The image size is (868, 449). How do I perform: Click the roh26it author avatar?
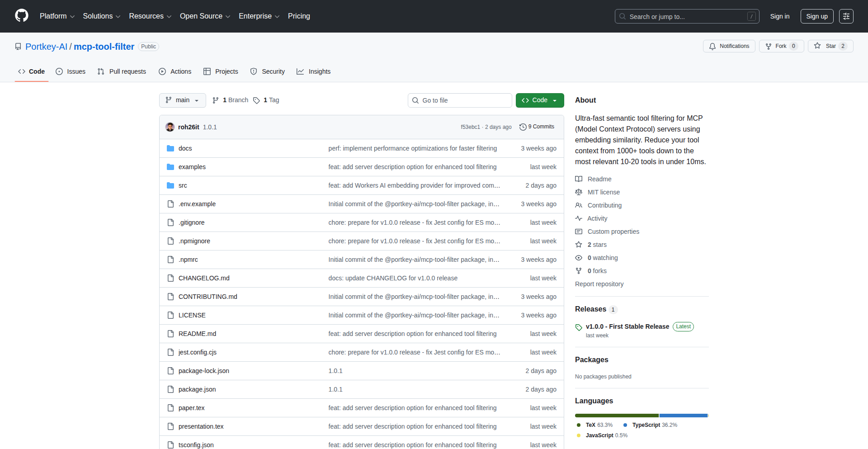point(170,127)
